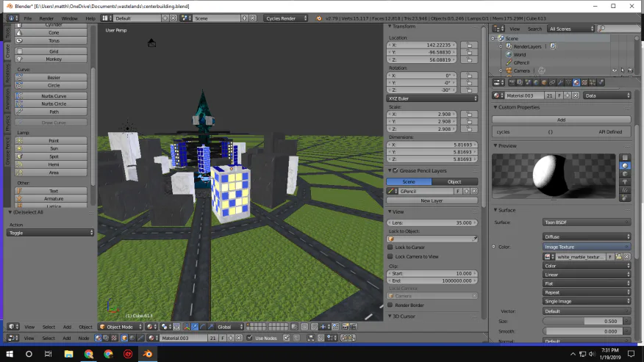Open Modifiers wrench tab icon
Image resolution: width=644 pixels, height=362 pixels.
(x=561, y=82)
